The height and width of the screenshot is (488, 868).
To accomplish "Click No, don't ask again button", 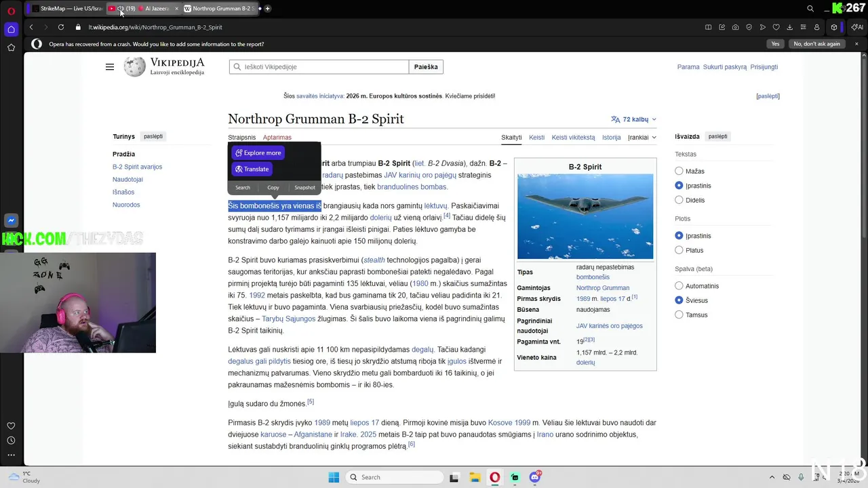I will click(816, 44).
